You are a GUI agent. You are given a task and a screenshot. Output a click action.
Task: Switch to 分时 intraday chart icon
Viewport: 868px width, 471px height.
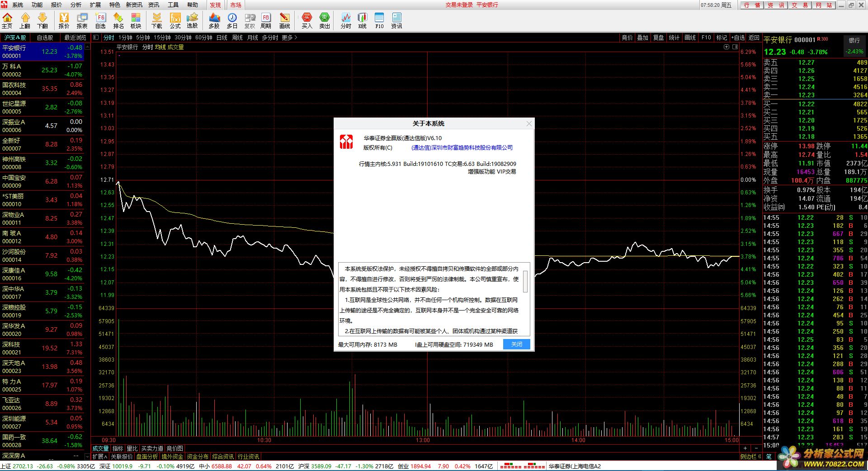point(346,21)
